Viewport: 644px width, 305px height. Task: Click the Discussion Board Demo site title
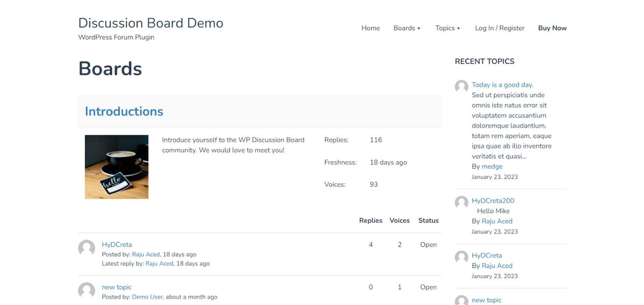click(x=151, y=23)
